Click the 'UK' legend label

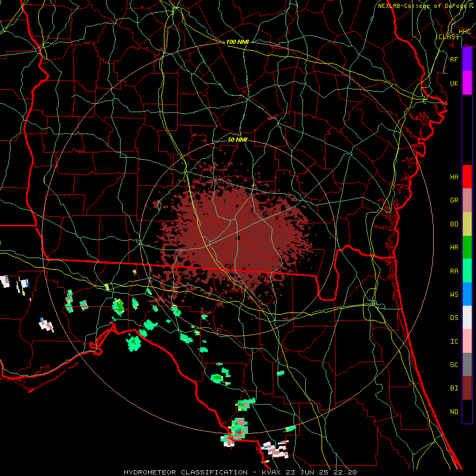(454, 83)
